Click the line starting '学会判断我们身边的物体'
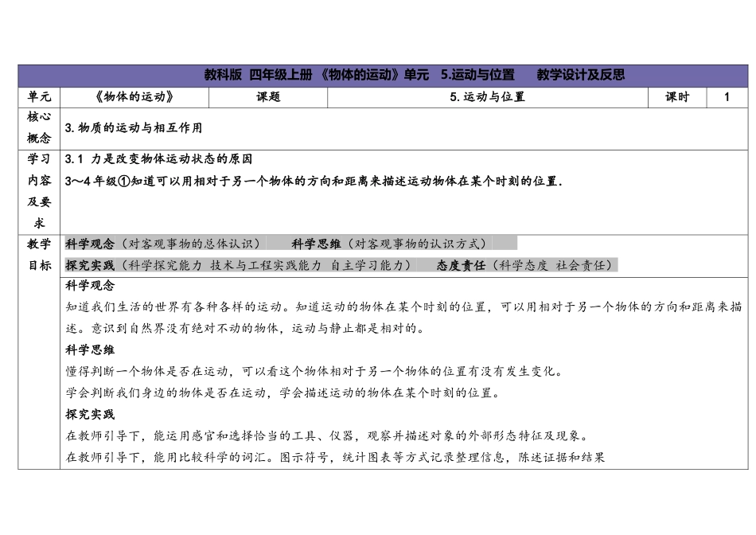Screen dimensions: 756x535 tap(283, 392)
